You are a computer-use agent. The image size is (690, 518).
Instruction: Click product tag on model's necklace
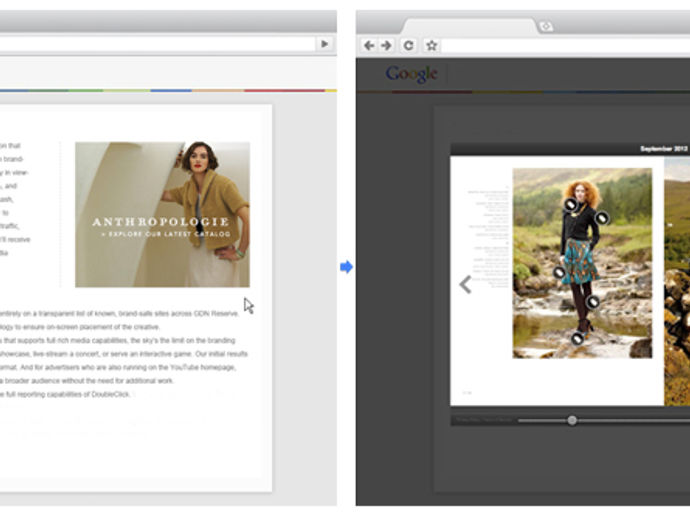pos(571,205)
